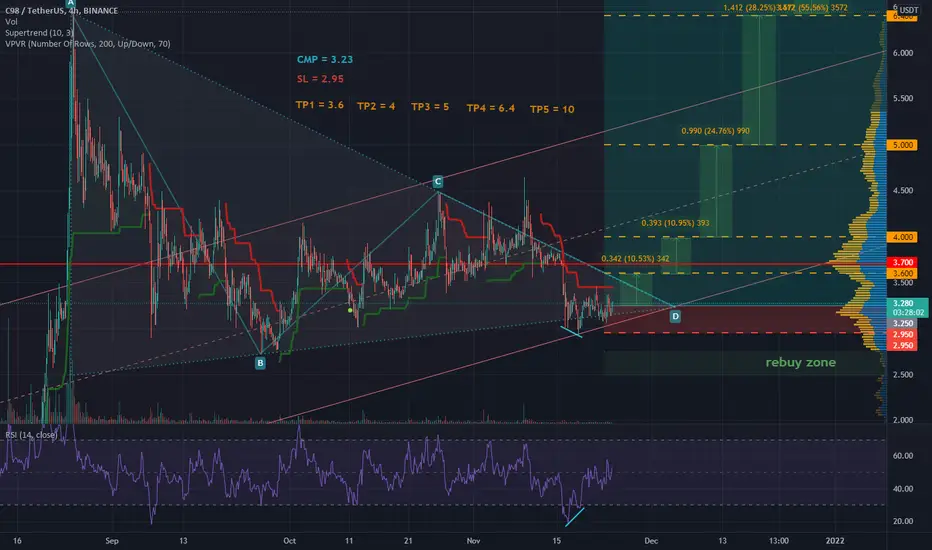Click the 2022 date axis label
Image resolution: width=932 pixels, height=550 pixels.
[x=835, y=541]
